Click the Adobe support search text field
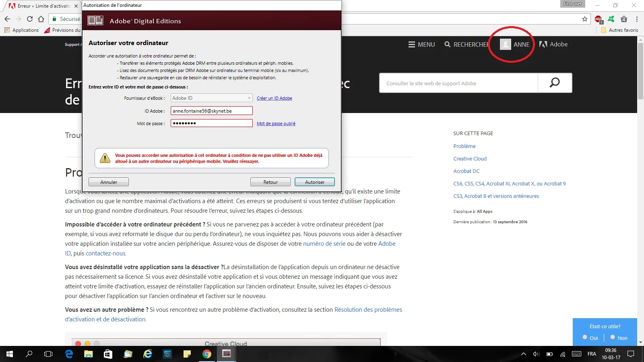Screen dimensions: 644x362 pyautogui.click(x=458, y=83)
